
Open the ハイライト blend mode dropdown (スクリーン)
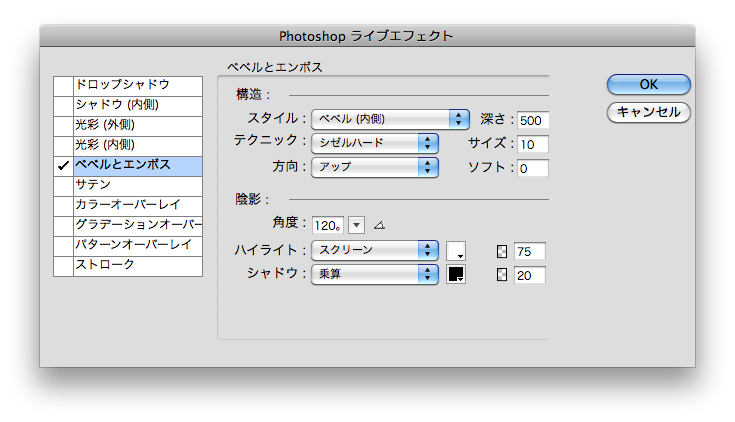click(375, 250)
